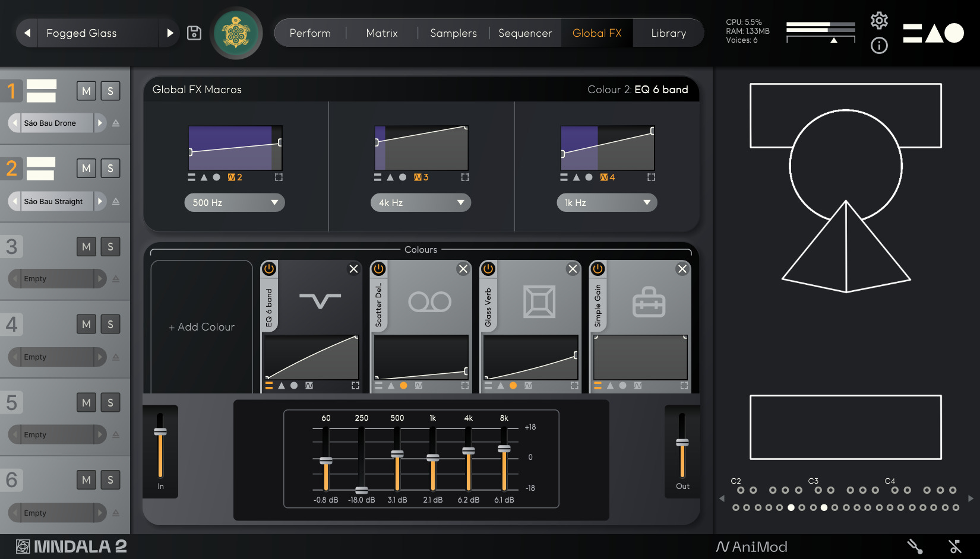Eject the São Bau Straight sampler
This screenshot has width=980, height=559.
(116, 201)
